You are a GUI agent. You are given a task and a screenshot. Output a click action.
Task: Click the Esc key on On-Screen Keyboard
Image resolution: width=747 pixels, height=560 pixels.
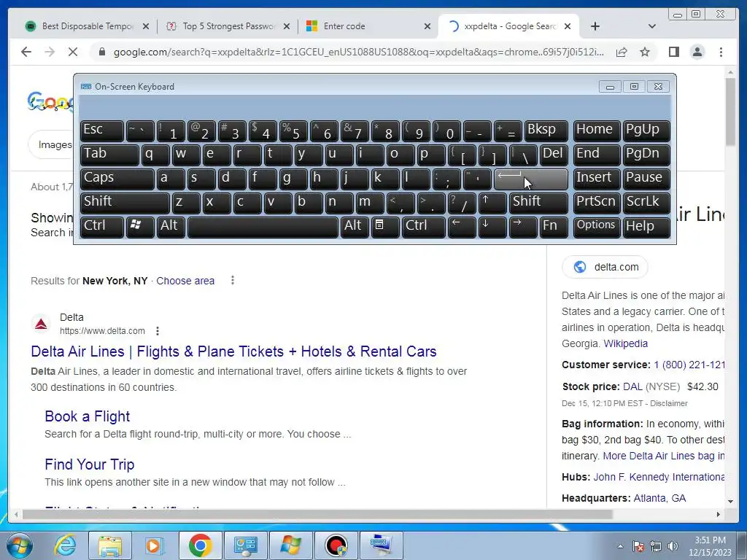tap(102, 131)
